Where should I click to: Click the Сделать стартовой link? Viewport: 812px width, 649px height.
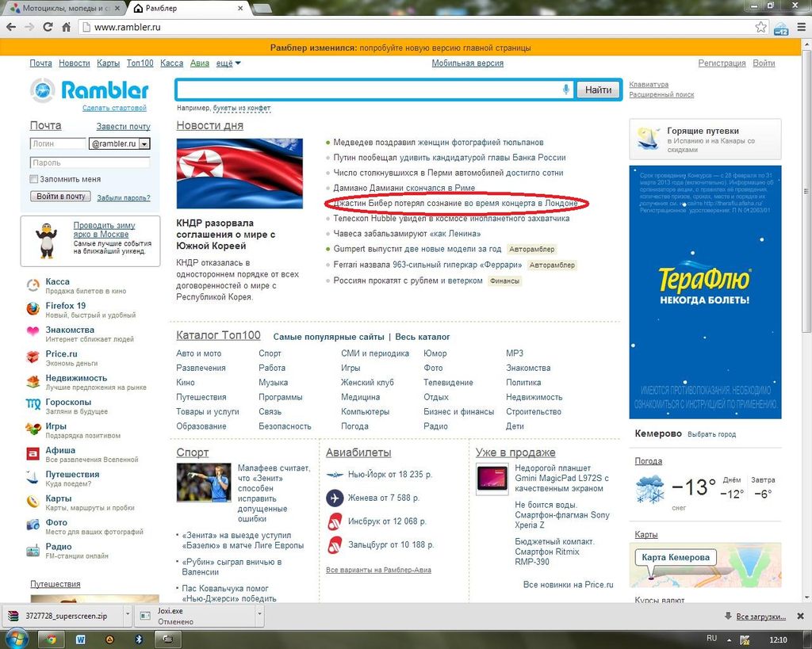point(114,108)
